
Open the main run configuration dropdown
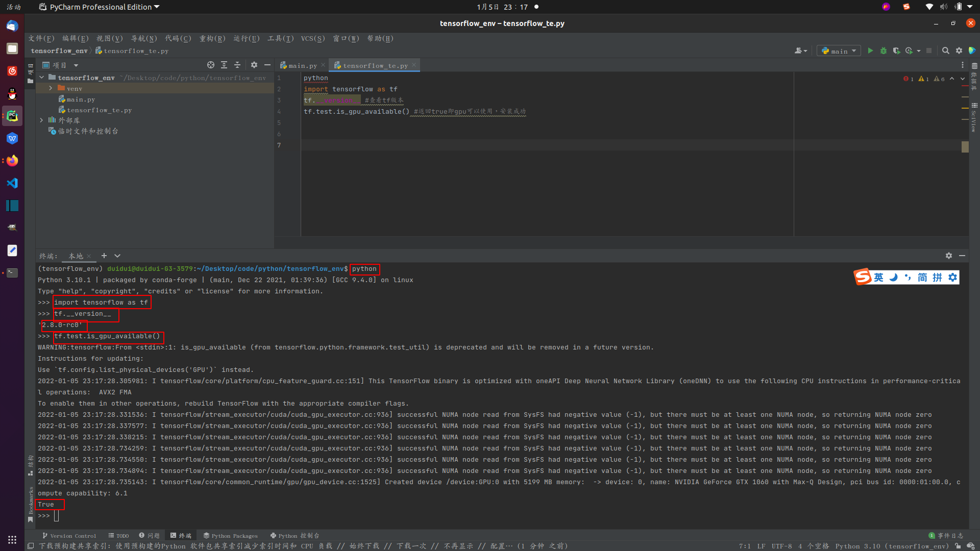839,51
